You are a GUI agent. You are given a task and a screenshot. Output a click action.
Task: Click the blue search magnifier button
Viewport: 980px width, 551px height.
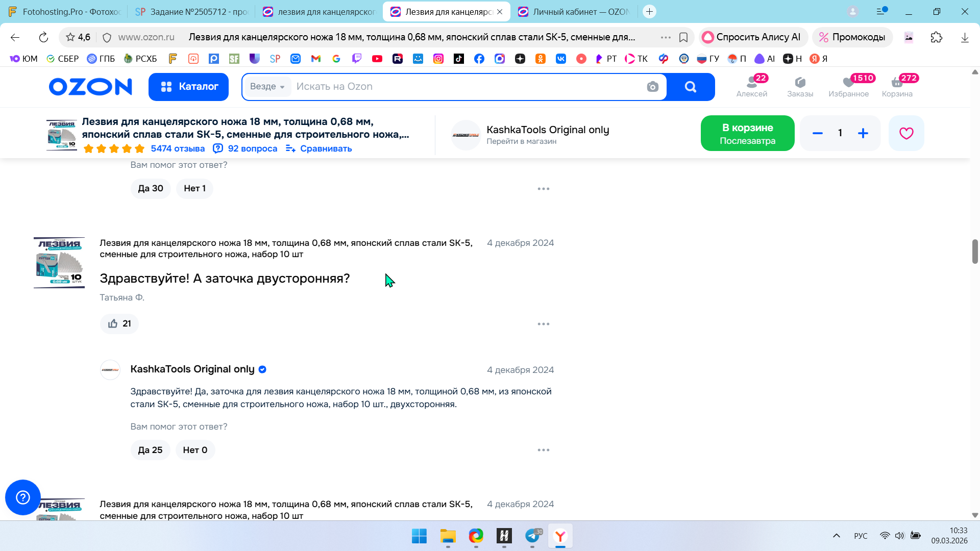tap(690, 87)
